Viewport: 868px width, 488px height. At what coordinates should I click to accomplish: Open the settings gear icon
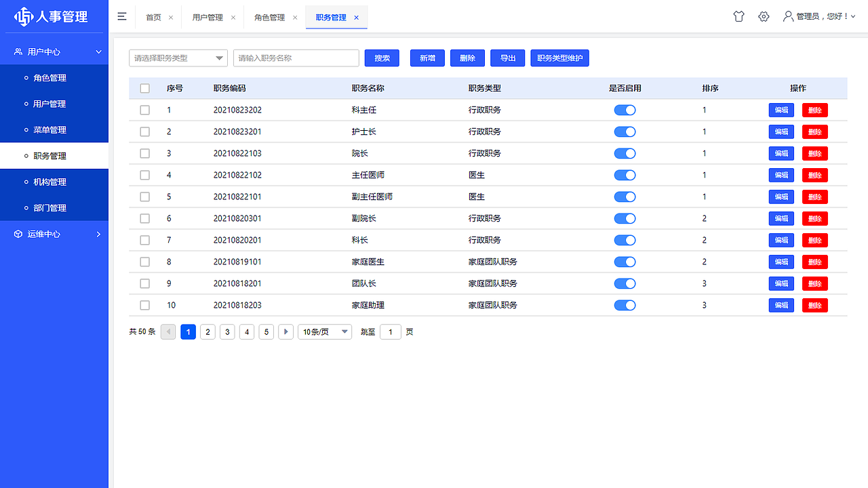[764, 16]
